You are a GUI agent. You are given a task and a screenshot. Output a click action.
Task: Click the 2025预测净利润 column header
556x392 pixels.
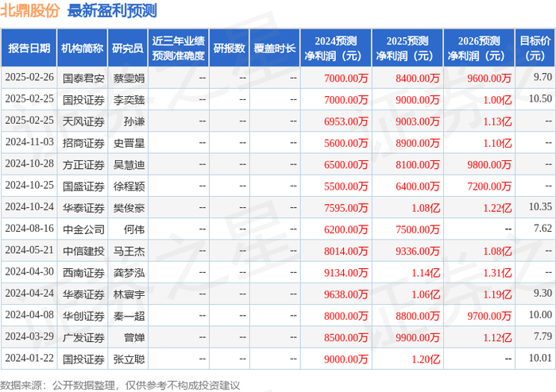point(407,48)
